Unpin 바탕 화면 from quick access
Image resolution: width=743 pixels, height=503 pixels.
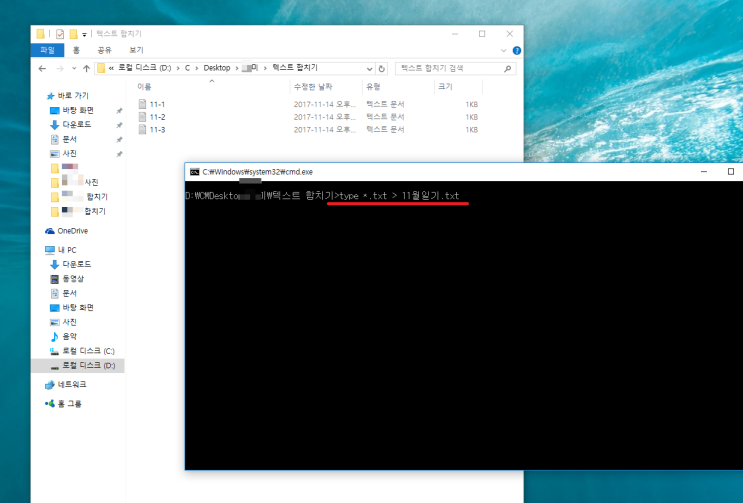(119, 110)
